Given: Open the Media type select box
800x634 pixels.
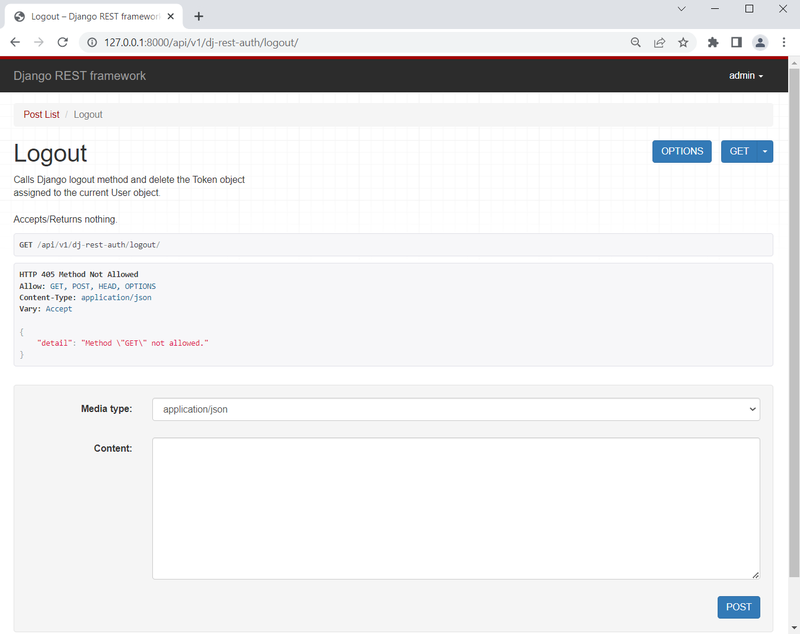Looking at the screenshot, I should coord(456,409).
